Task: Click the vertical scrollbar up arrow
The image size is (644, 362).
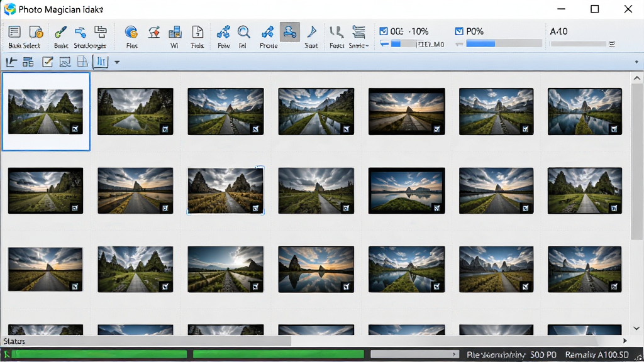Action: pyautogui.click(x=636, y=78)
